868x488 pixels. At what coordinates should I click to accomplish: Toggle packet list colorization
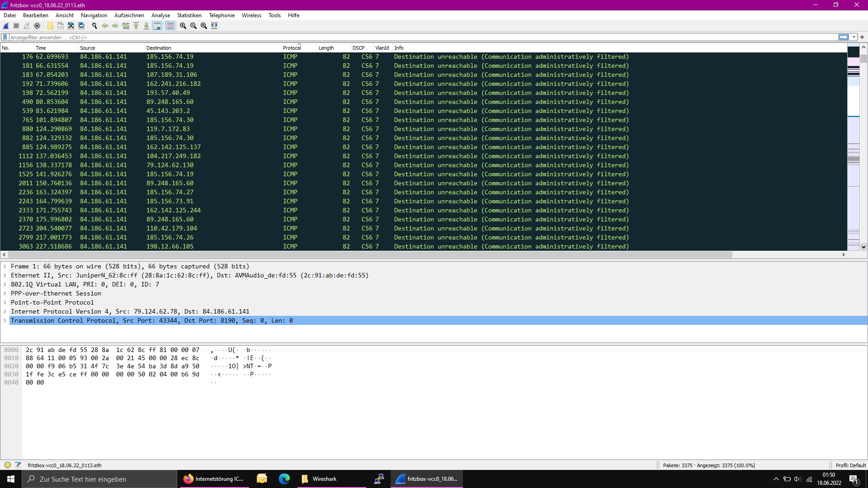(170, 26)
